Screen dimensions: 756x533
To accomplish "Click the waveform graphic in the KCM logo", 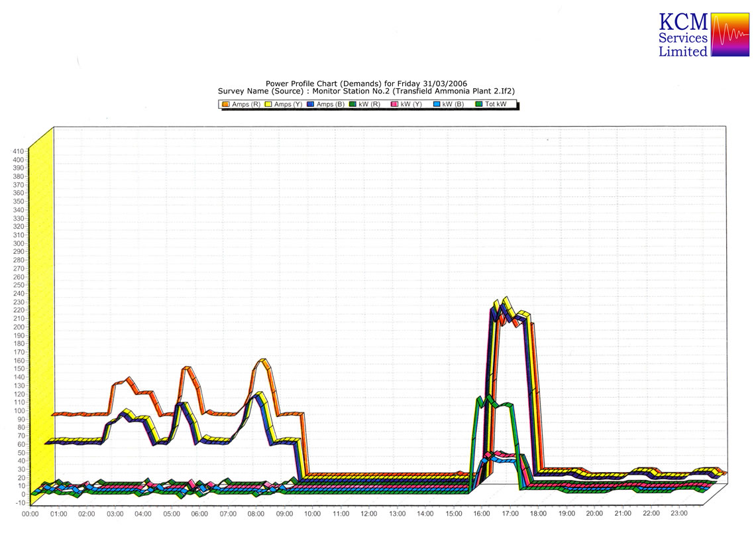I will click(x=730, y=34).
